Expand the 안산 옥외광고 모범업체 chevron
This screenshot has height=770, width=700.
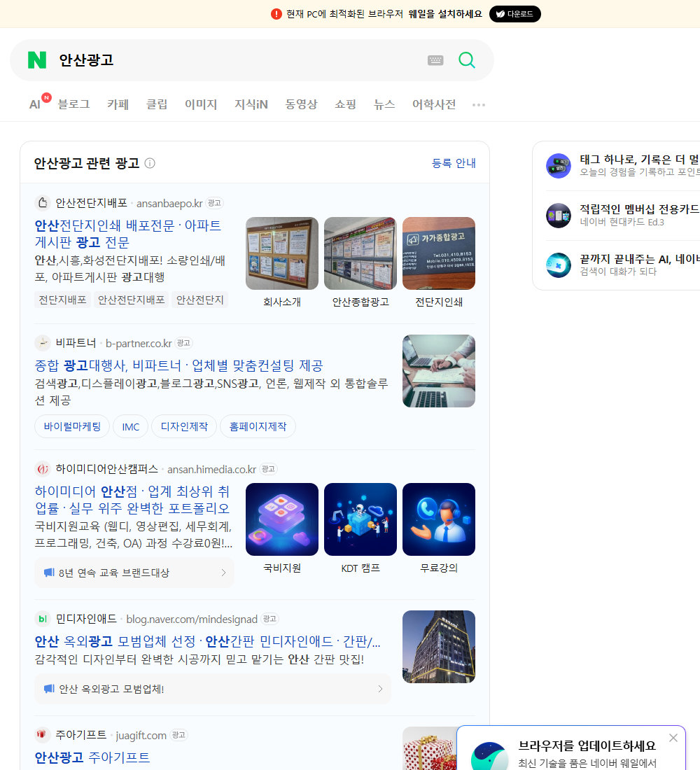pos(380,689)
